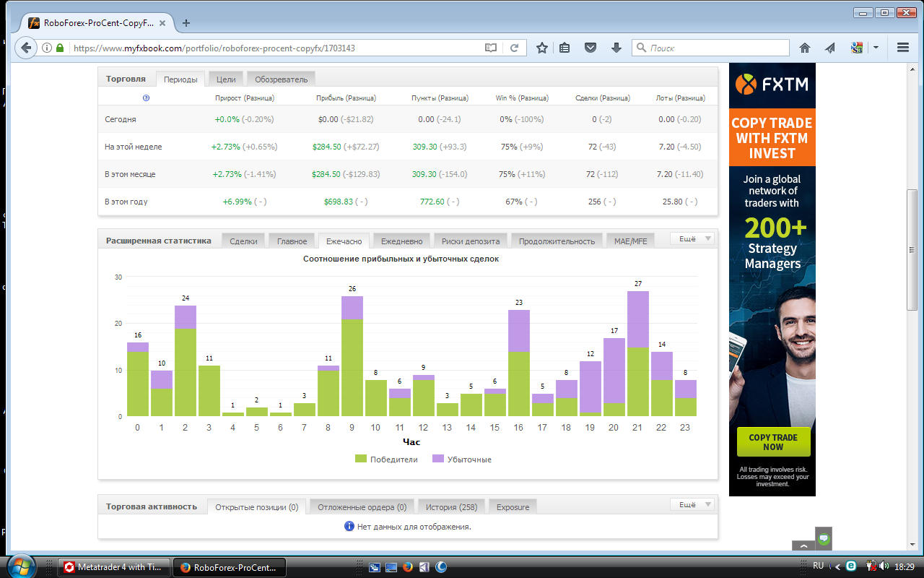The width and height of the screenshot is (924, 578).
Task: Click RU language indicator in tray
Action: [x=819, y=566]
